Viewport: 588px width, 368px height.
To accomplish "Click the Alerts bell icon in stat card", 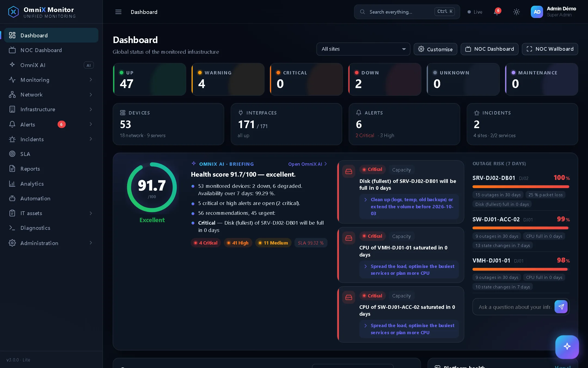I will [359, 113].
